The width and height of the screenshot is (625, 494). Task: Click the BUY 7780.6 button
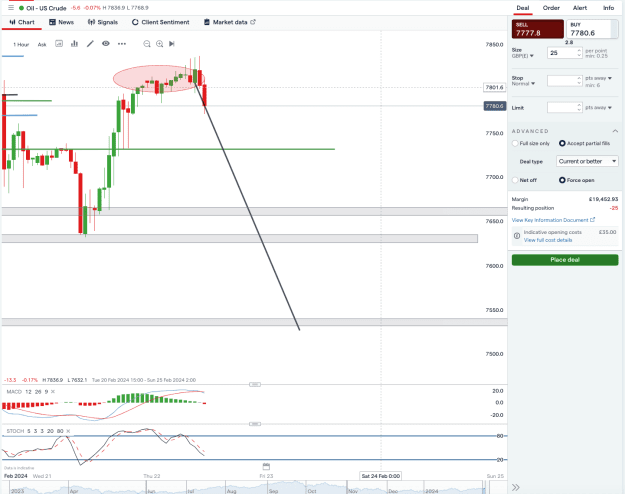pyautogui.click(x=592, y=29)
